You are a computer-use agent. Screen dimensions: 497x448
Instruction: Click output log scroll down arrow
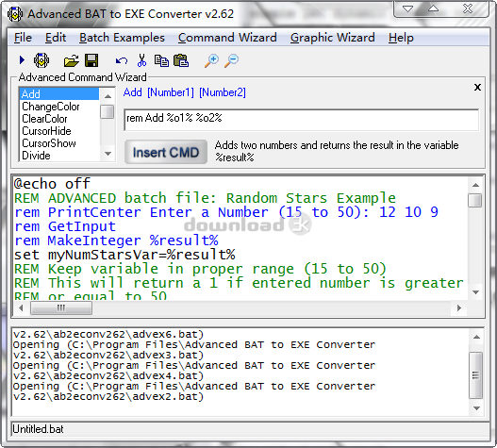(x=476, y=408)
